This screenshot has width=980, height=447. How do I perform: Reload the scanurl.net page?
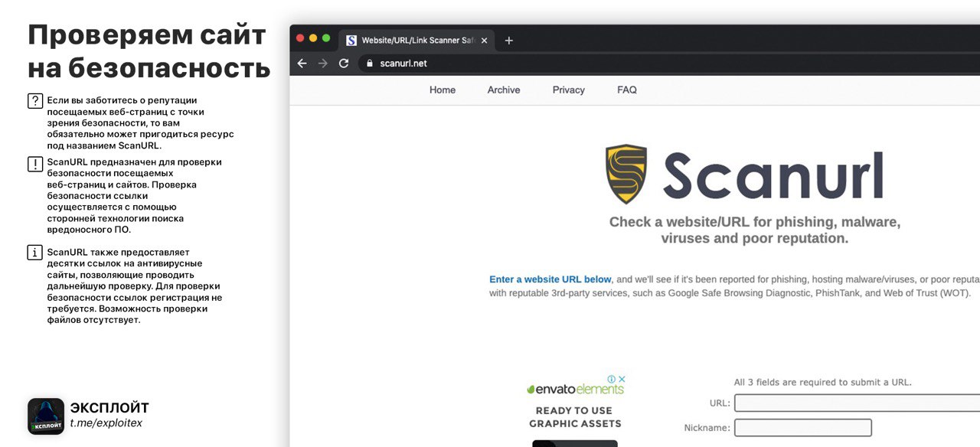coord(344,64)
